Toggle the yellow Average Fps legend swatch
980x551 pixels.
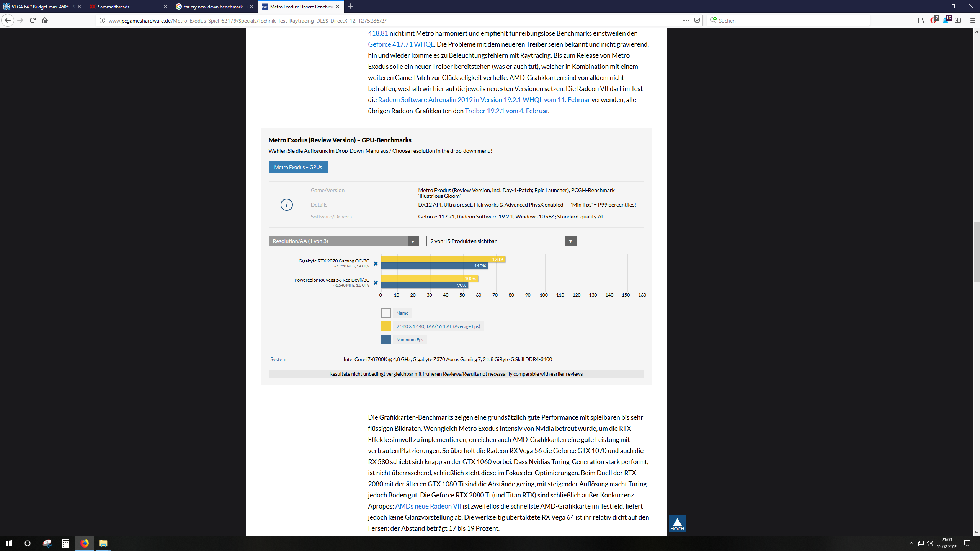(x=386, y=326)
